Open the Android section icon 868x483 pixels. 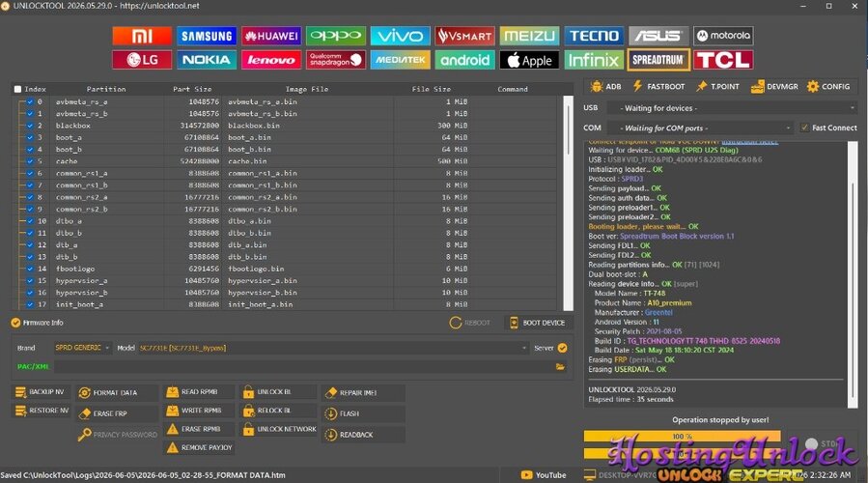pyautogui.click(x=465, y=60)
